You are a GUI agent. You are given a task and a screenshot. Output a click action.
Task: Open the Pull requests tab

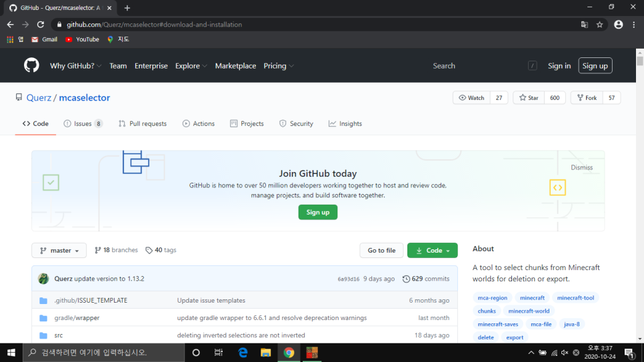point(143,123)
